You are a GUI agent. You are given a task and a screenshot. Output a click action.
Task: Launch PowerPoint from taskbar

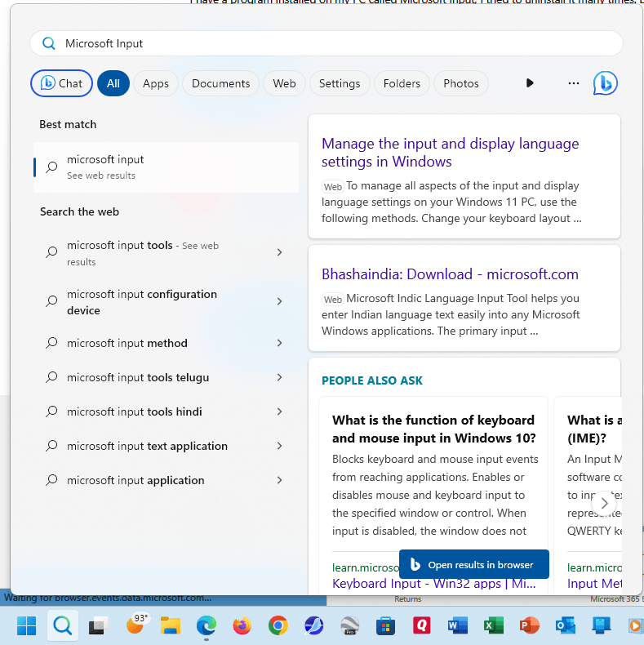click(x=529, y=625)
